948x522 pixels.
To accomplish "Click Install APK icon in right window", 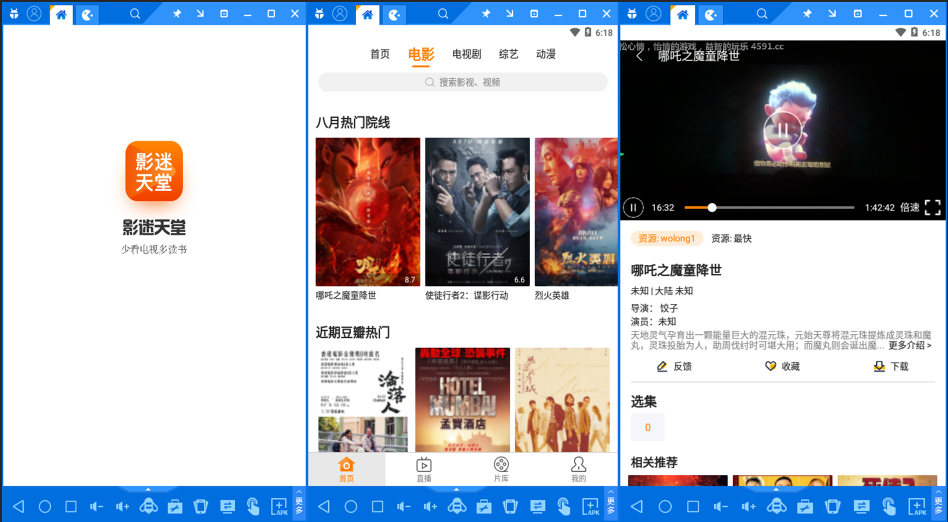I will point(917,506).
